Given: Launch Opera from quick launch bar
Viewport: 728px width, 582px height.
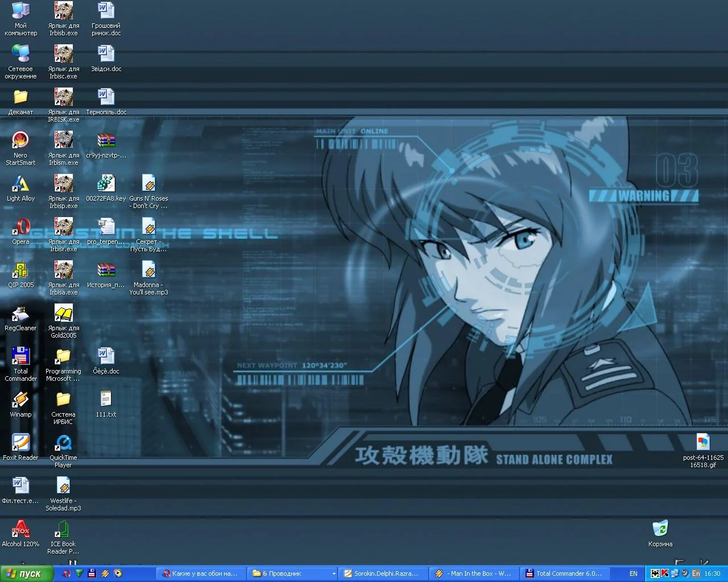Looking at the screenshot, I should point(66,573).
